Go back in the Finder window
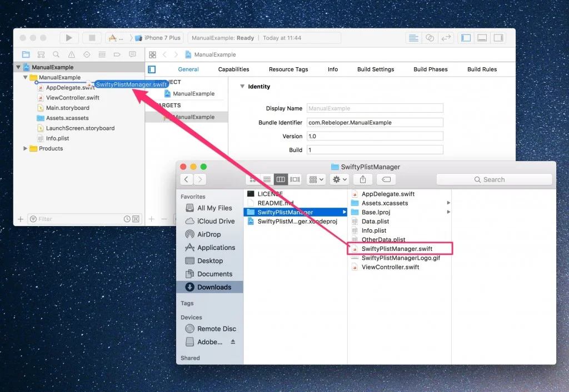The width and height of the screenshot is (569, 392). pos(186,179)
